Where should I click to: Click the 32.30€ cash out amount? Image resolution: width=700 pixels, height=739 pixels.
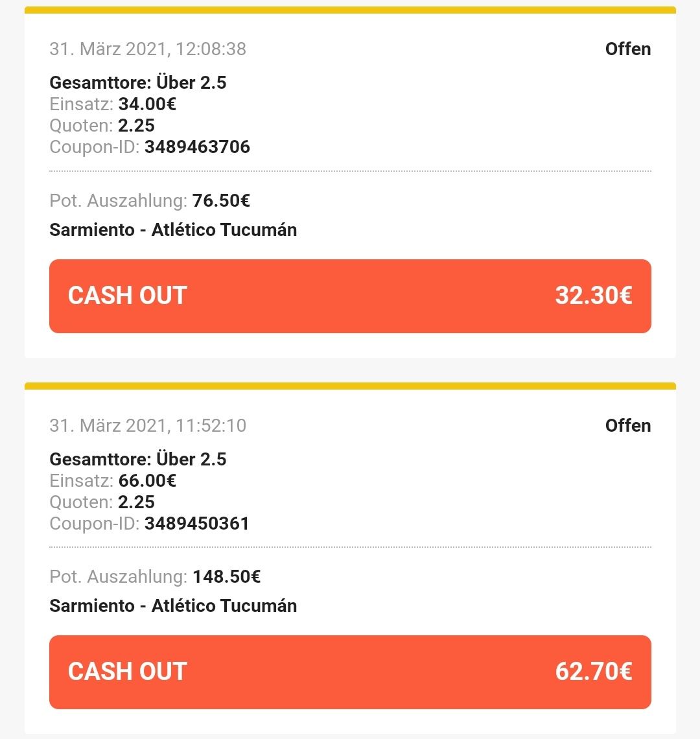click(594, 296)
